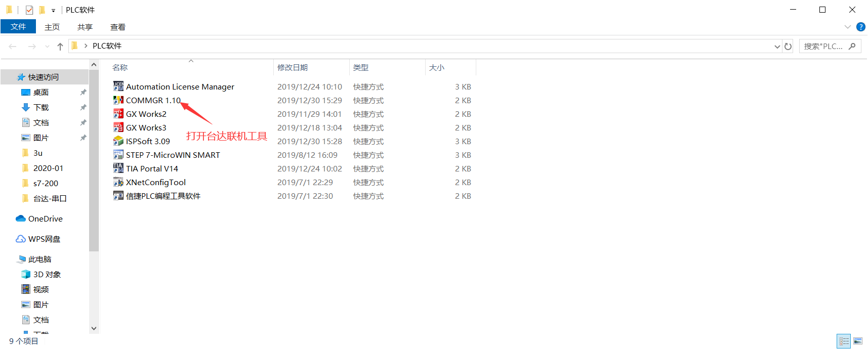868x349 pixels.
Task: Open the 2020-01 folder in sidebar
Action: click(x=43, y=168)
